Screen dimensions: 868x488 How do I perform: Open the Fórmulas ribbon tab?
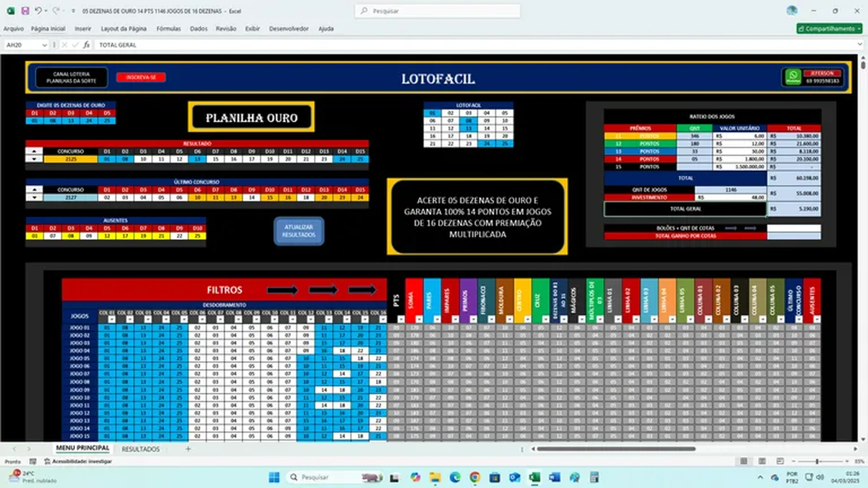coord(168,29)
